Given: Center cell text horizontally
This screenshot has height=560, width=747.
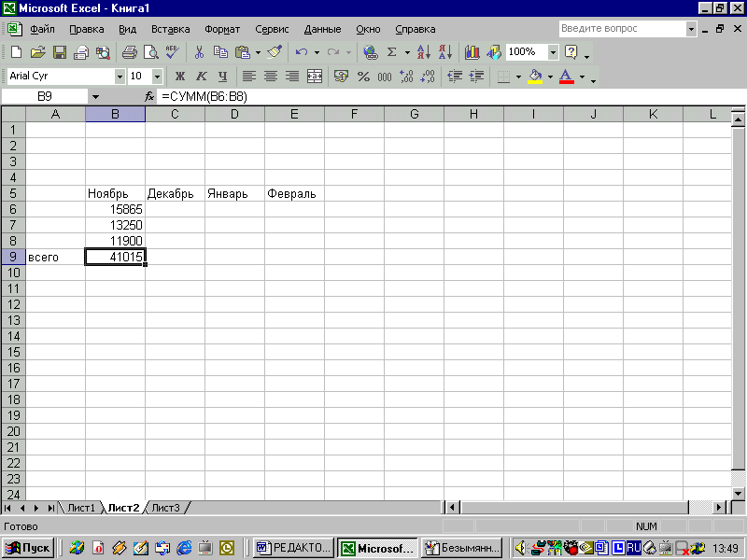Looking at the screenshot, I should pyautogui.click(x=271, y=77).
